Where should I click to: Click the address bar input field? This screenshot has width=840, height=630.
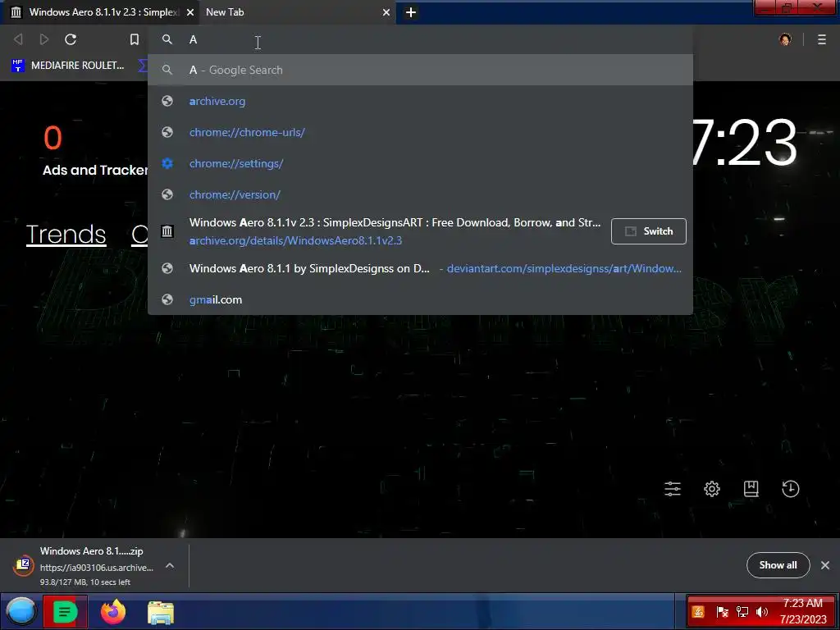(x=420, y=39)
